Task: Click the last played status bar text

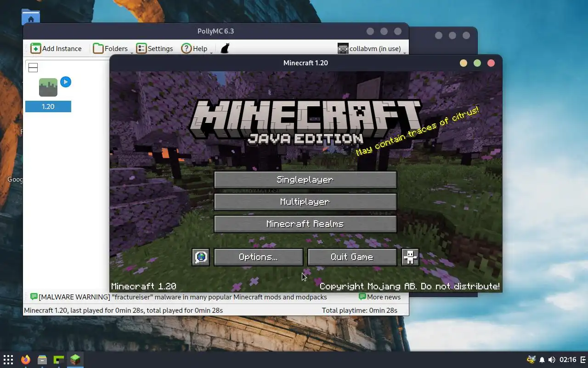Action: click(x=123, y=310)
